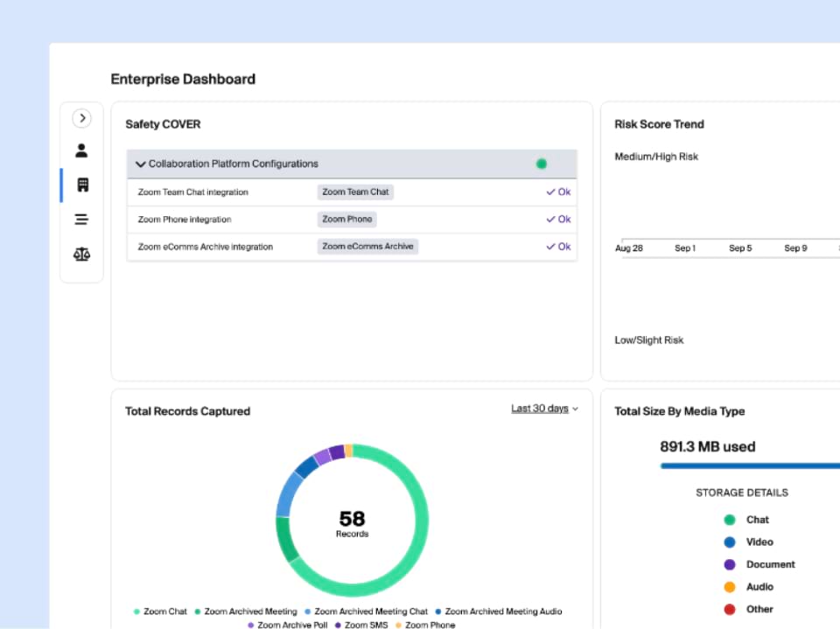This screenshot has width=840, height=629.
Task: Open the list lines sidebar icon
Action: tap(81, 220)
